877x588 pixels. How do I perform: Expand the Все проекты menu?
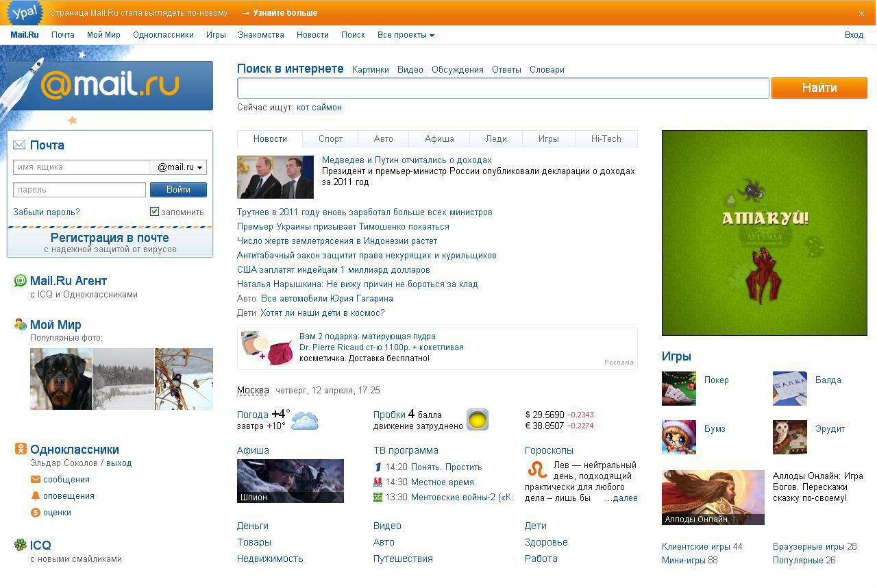[406, 35]
